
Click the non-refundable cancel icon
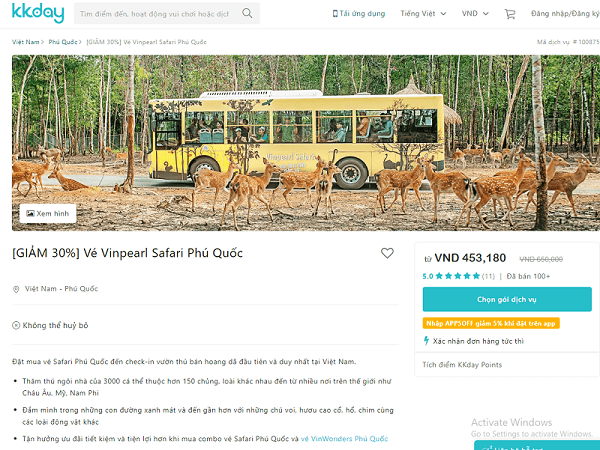[16, 325]
